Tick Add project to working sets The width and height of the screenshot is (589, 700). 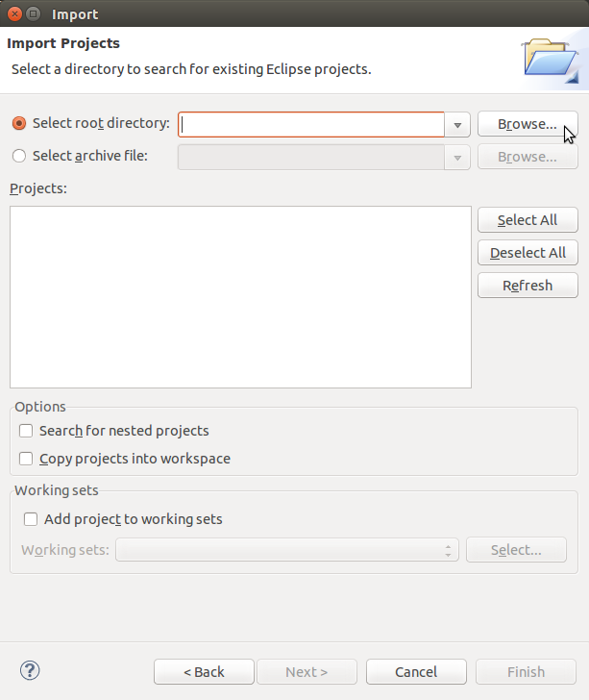pyautogui.click(x=31, y=519)
